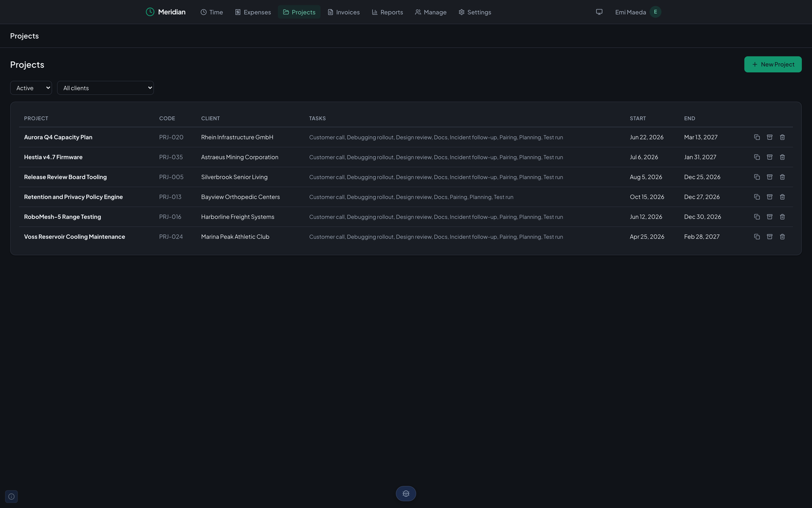Open Voss Reservoir Cooling Maintenance project

(74, 237)
